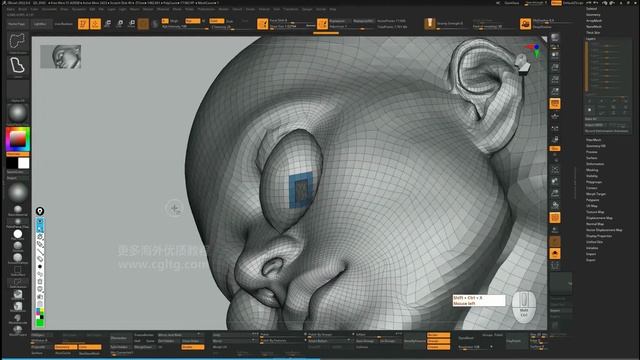This screenshot has width=640, height=360.
Task: Open the Alpha menu
Action: pos(11,9)
